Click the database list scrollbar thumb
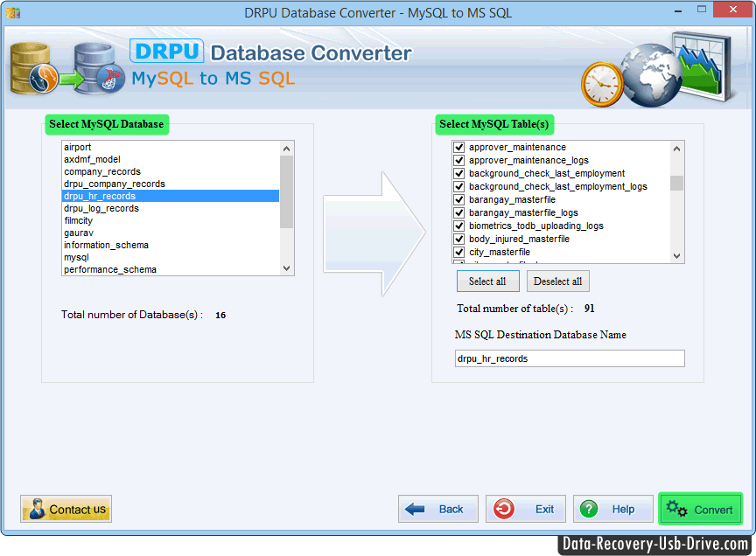Image resolution: width=756 pixels, height=556 pixels. coord(286,191)
